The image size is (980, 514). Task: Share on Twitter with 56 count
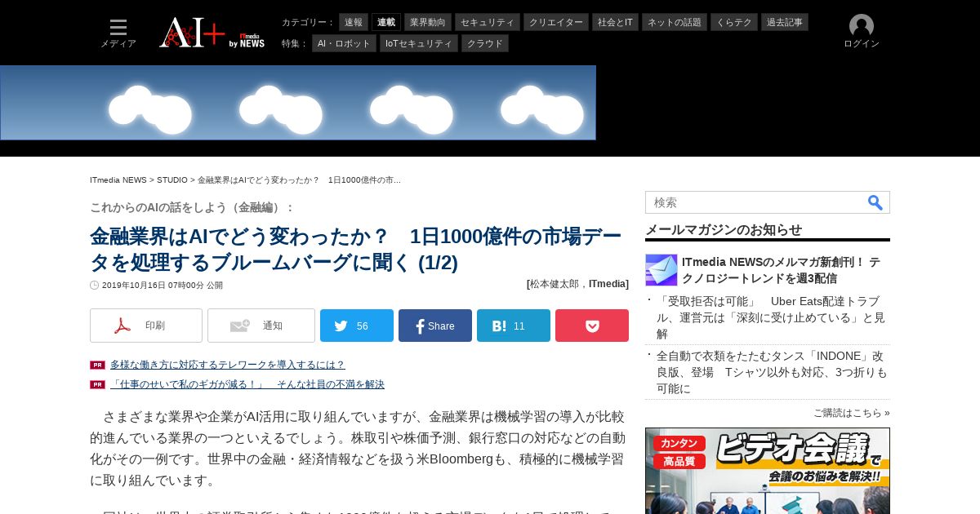[357, 326]
